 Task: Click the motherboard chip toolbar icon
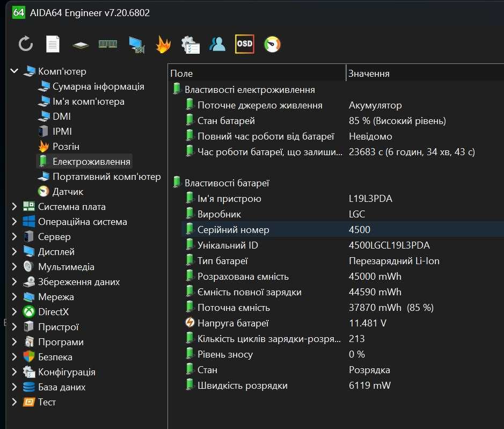point(81,45)
